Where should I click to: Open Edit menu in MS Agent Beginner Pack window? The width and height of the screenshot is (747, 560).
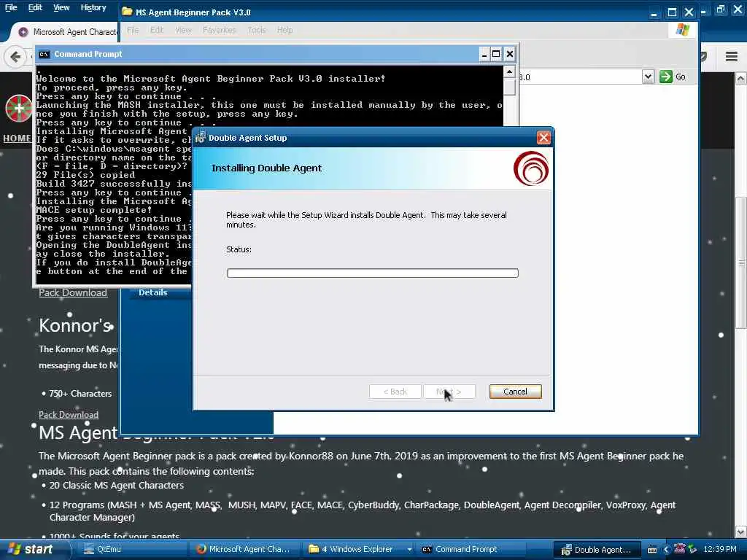pyautogui.click(x=157, y=30)
